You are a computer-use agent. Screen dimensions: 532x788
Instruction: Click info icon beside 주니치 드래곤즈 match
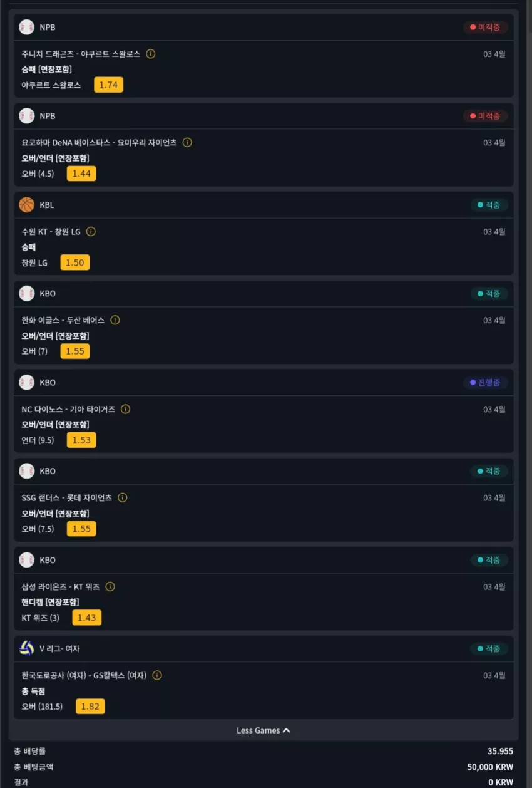(x=151, y=54)
